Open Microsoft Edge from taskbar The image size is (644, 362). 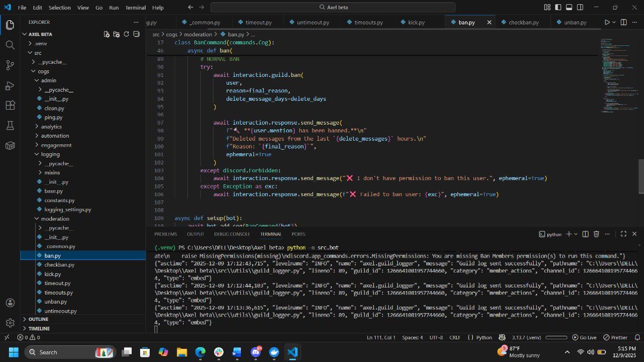[x=200, y=352]
